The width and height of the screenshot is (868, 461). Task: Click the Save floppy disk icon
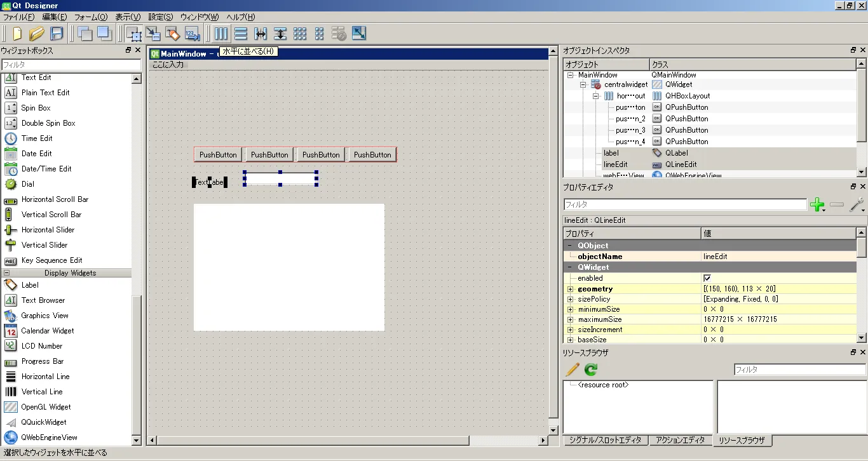coord(57,34)
